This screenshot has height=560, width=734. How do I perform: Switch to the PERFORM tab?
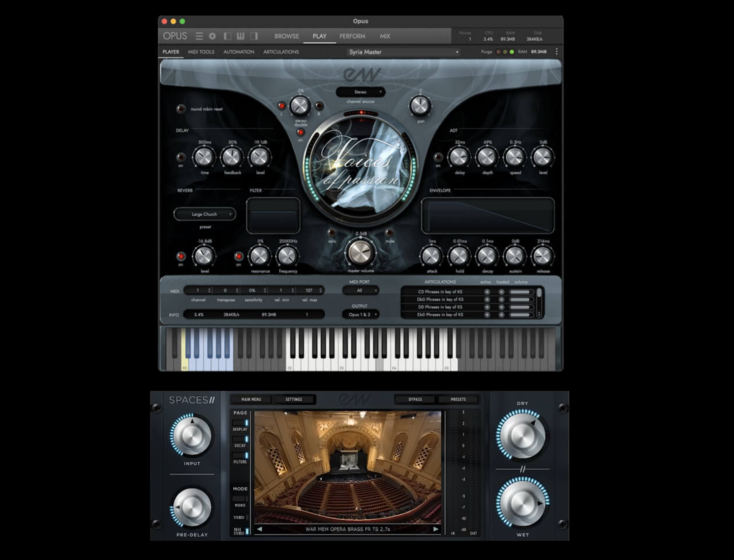tap(352, 36)
